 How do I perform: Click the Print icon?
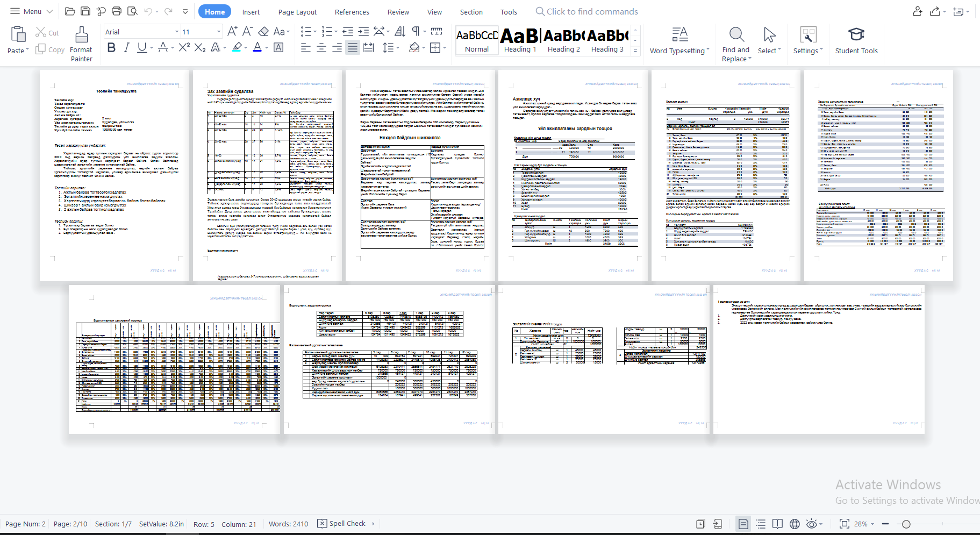click(117, 11)
